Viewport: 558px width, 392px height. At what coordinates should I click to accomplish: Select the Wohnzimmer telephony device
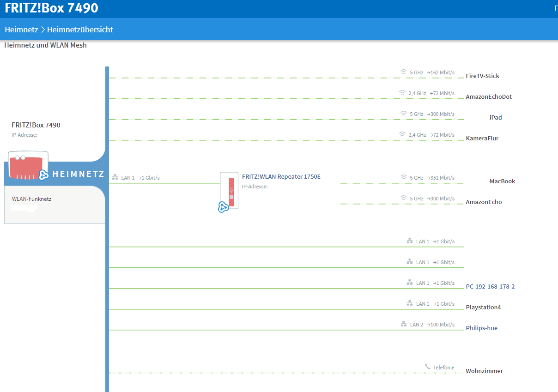(x=484, y=371)
